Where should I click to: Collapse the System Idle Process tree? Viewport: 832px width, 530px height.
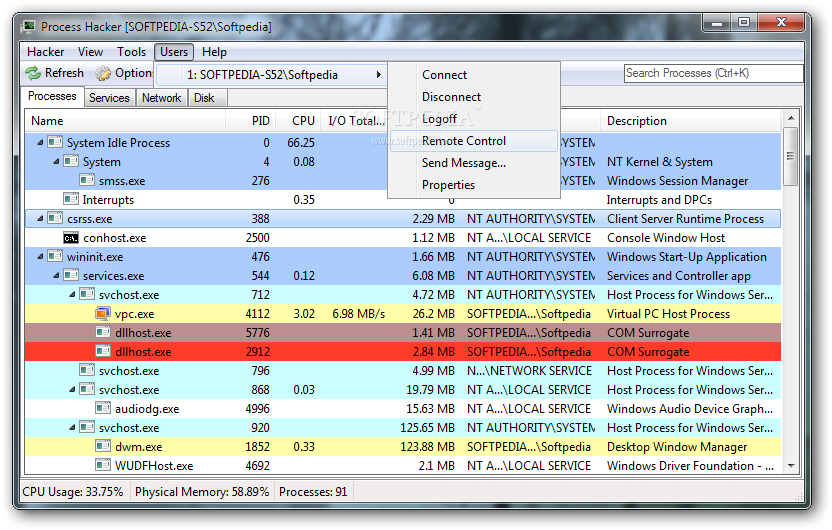click(x=40, y=143)
